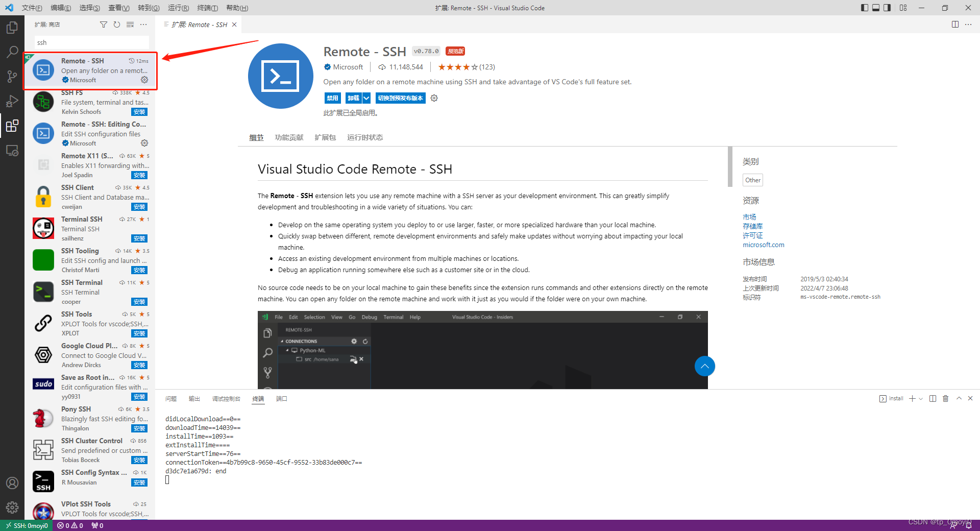
Task: Click the Accounts icon in the Activity Bar
Action: click(12, 482)
